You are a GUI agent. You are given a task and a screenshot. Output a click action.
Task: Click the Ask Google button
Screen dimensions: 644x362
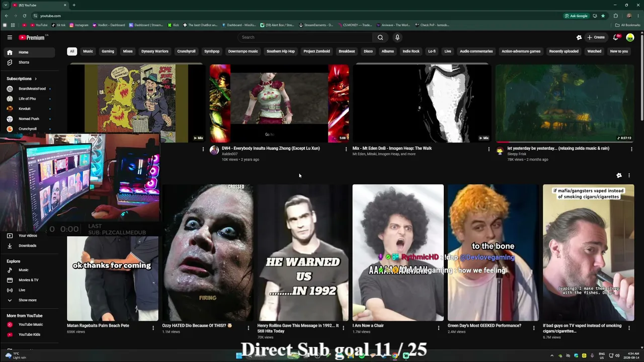577,16
